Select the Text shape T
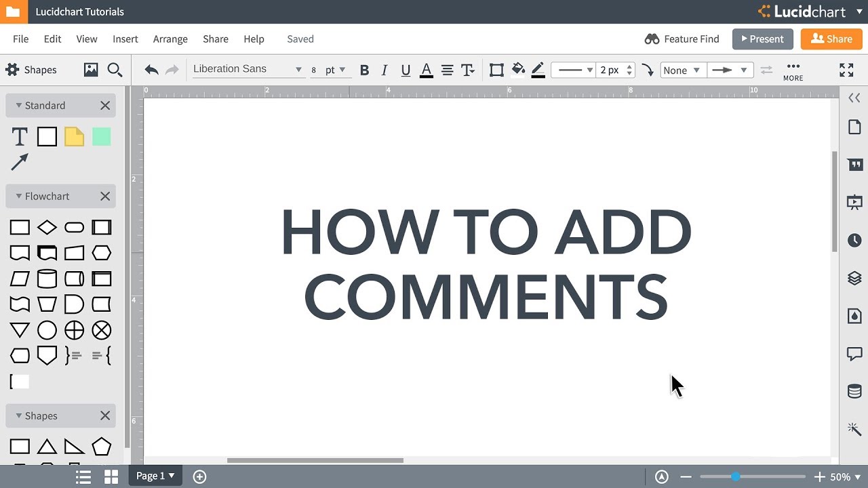This screenshot has height=488, width=868. coord(20,137)
